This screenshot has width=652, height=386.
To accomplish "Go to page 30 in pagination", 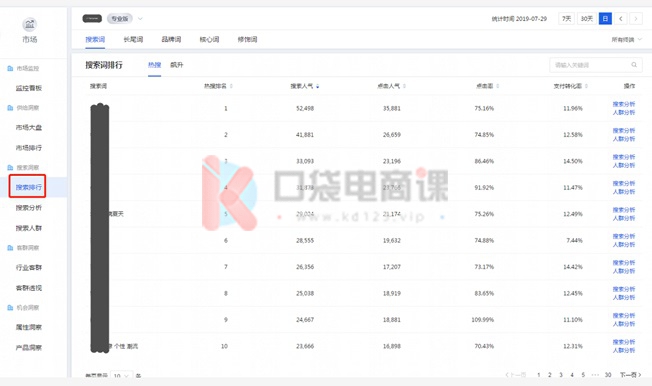I will pos(608,375).
